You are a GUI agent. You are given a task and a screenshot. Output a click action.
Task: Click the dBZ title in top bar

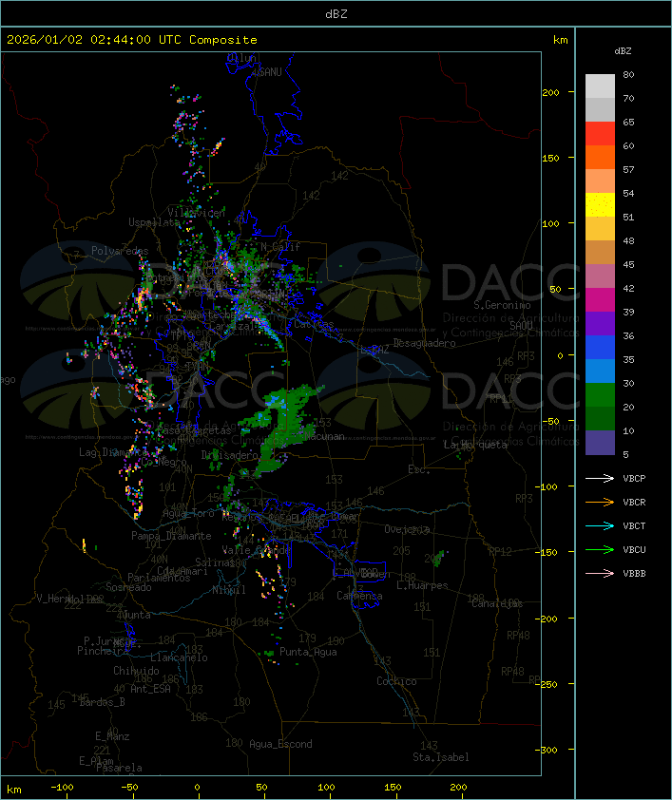coord(336,14)
